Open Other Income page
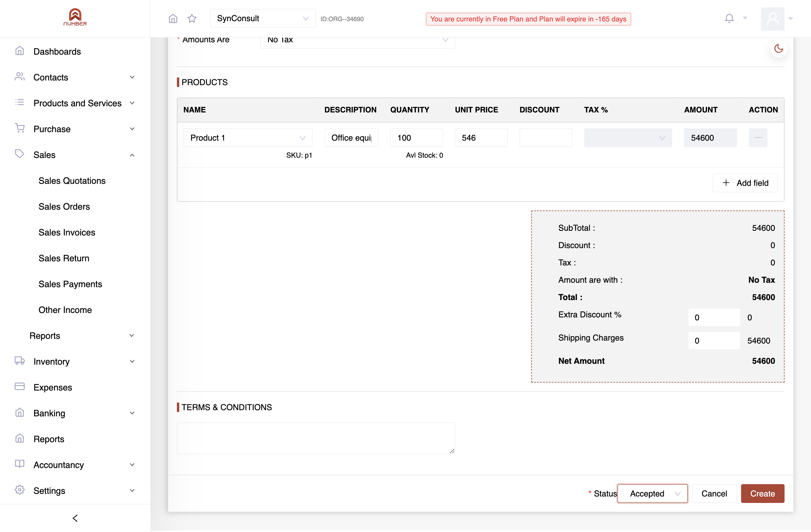Image resolution: width=811 pixels, height=532 pixels. point(65,310)
